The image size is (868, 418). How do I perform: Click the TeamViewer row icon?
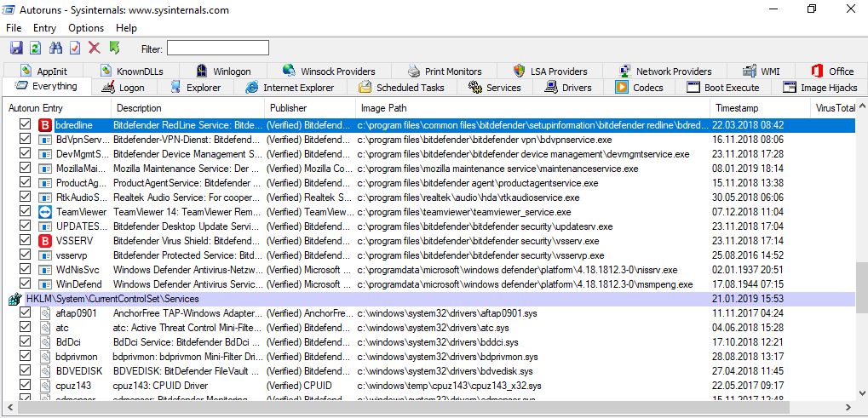click(x=45, y=212)
